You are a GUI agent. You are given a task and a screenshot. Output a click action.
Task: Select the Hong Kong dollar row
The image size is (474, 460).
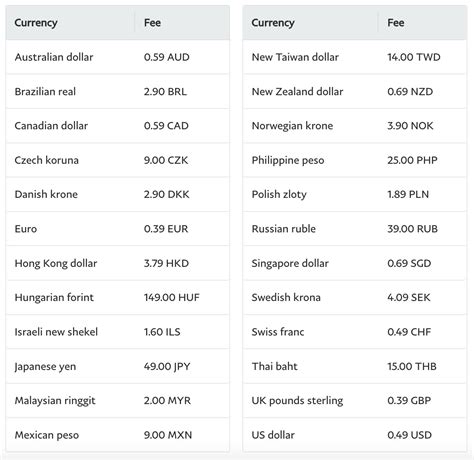[x=118, y=263]
